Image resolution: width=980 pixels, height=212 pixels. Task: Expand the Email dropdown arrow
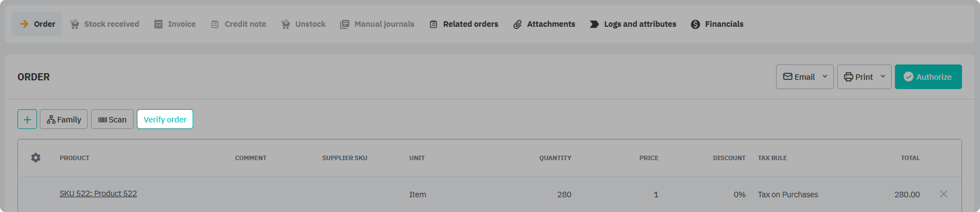825,76
